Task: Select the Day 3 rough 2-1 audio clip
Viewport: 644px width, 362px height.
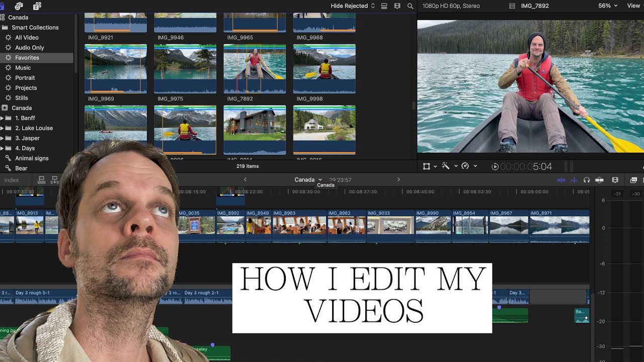Action: pos(207,297)
